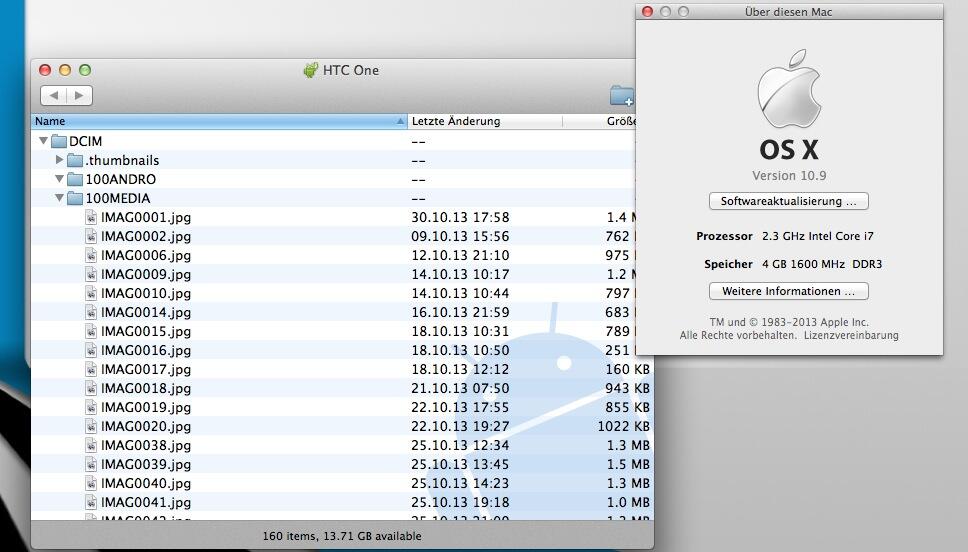This screenshot has width=968, height=552.
Task: Click the IMAG0014.jpg file icon
Action: (x=91, y=312)
